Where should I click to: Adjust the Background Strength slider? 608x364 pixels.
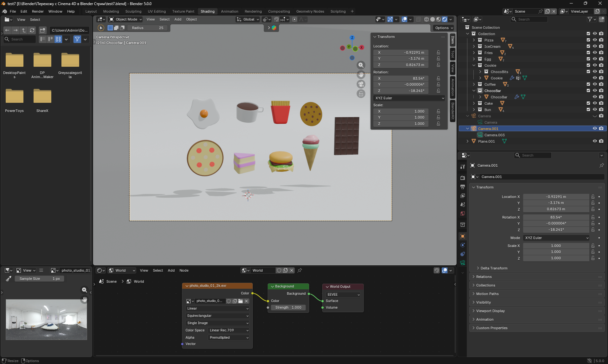[x=288, y=307]
